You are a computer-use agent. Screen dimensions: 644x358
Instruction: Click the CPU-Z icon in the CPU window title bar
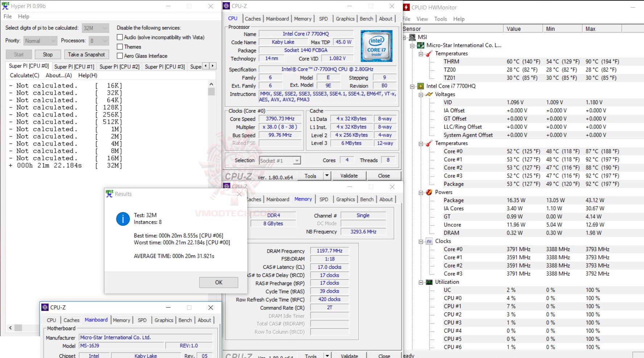coord(226,6)
